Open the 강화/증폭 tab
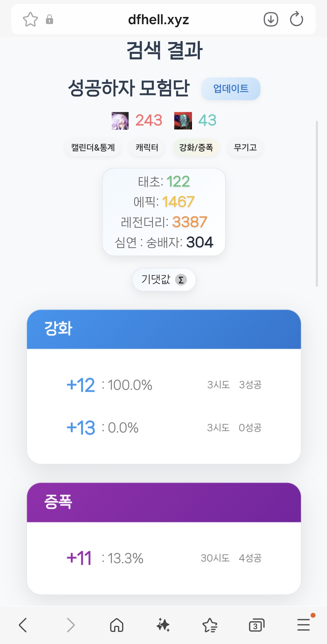Viewport: 327px width, 644px height. tap(196, 148)
